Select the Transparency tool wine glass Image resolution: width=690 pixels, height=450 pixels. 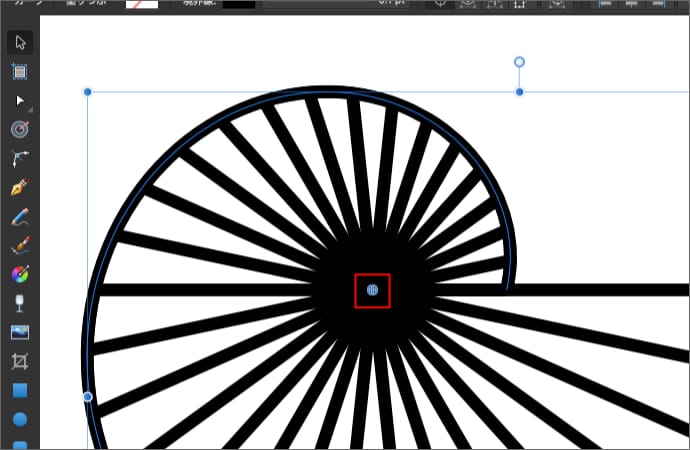pos(20,302)
